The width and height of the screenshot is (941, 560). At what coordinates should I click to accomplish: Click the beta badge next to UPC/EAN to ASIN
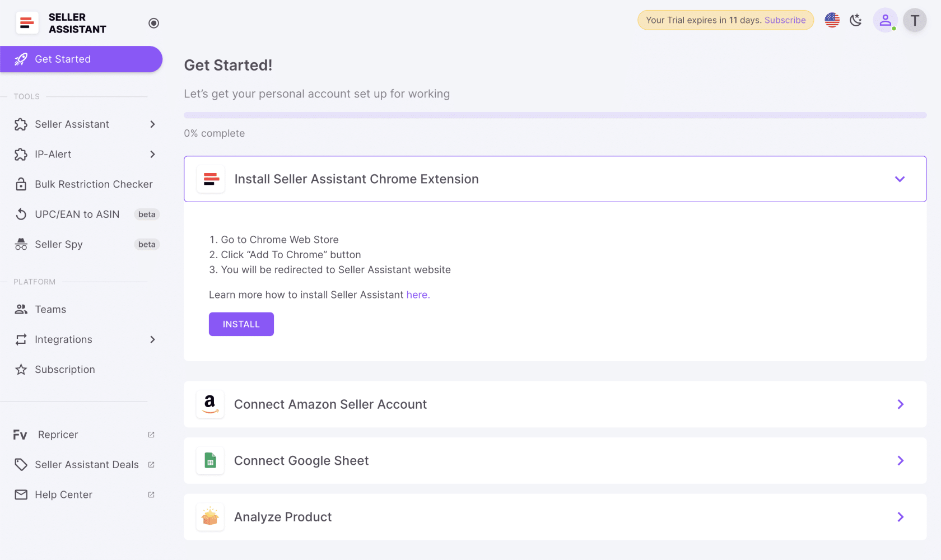(147, 214)
